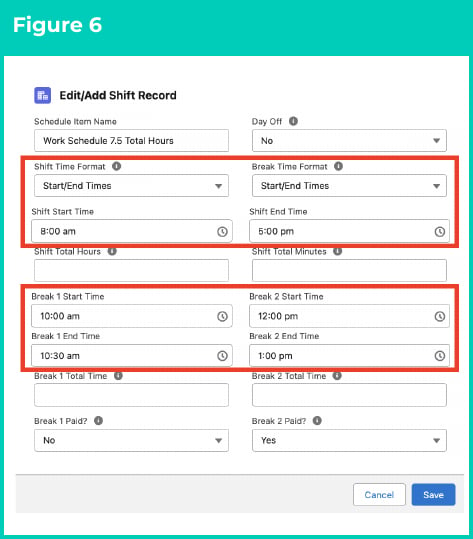Click Break 1 Paid? info icon

[x=98, y=420]
